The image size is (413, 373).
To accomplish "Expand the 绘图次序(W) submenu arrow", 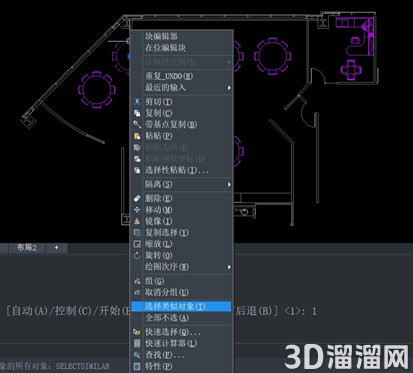I will click(x=229, y=267).
